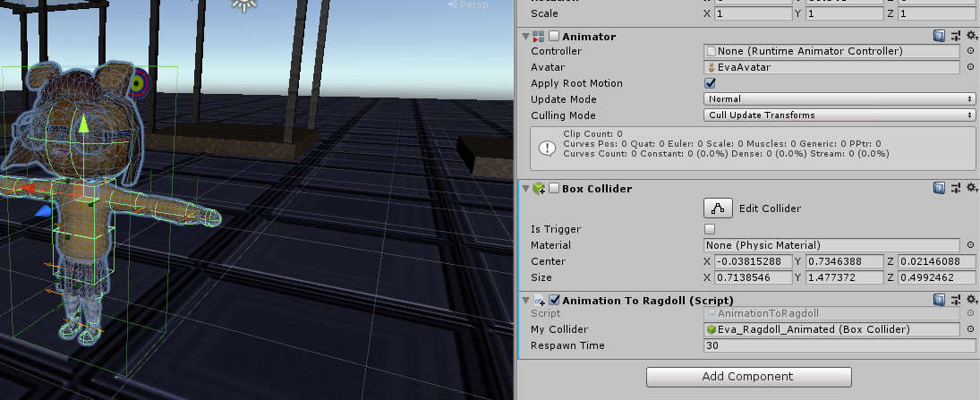This screenshot has height=400, width=980.
Task: Open the Culling Mode dropdown
Action: click(839, 115)
